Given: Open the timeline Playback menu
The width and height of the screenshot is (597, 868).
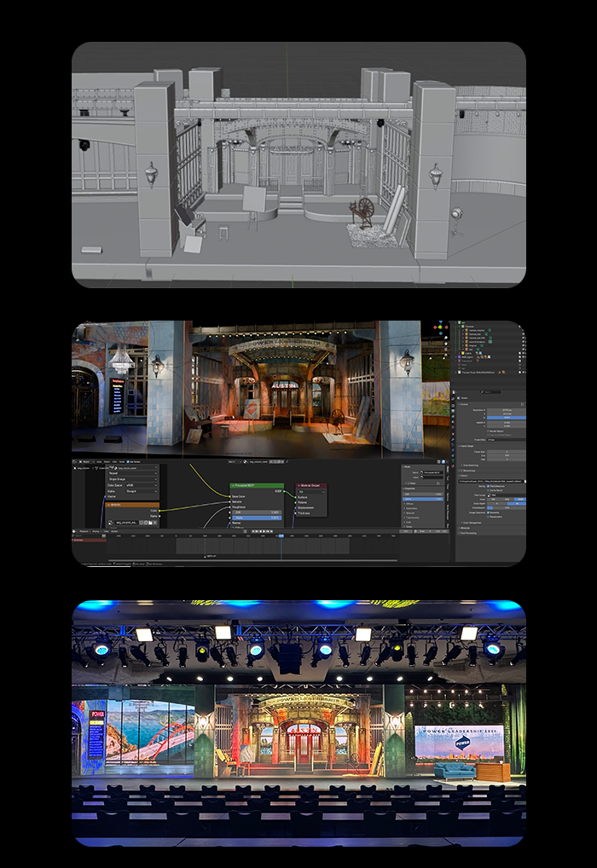Looking at the screenshot, I should (x=84, y=531).
